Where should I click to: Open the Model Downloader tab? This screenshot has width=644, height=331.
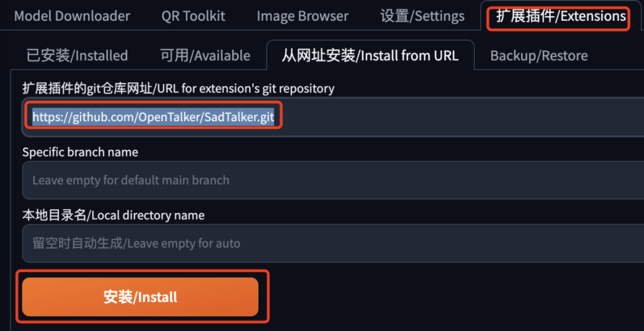pyautogui.click(x=72, y=16)
